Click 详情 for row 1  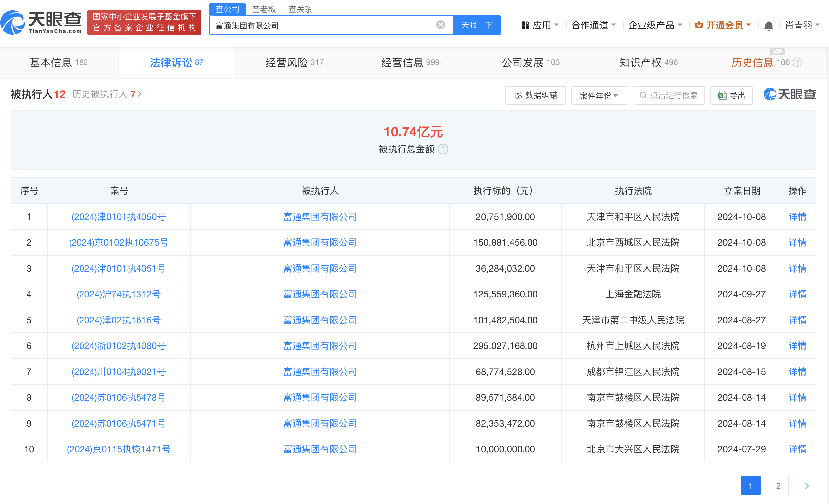[x=797, y=217]
